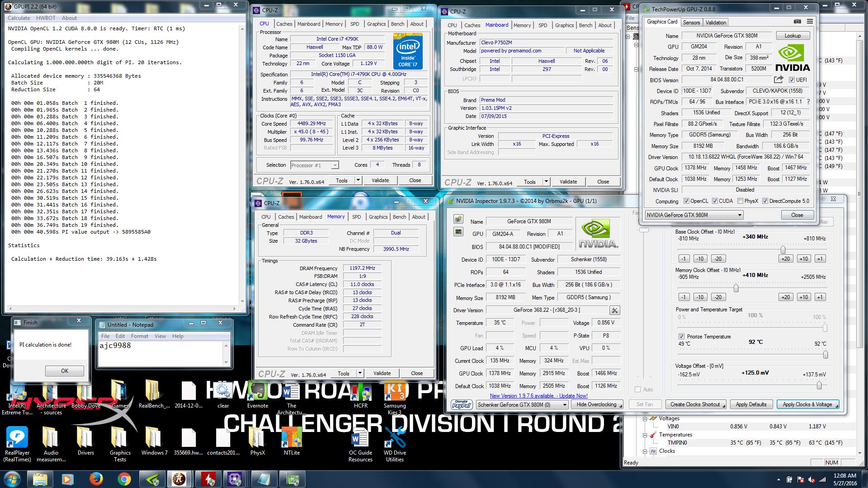
Task: Click the Bus Interface question mark in GPU-Z
Action: tap(808, 102)
